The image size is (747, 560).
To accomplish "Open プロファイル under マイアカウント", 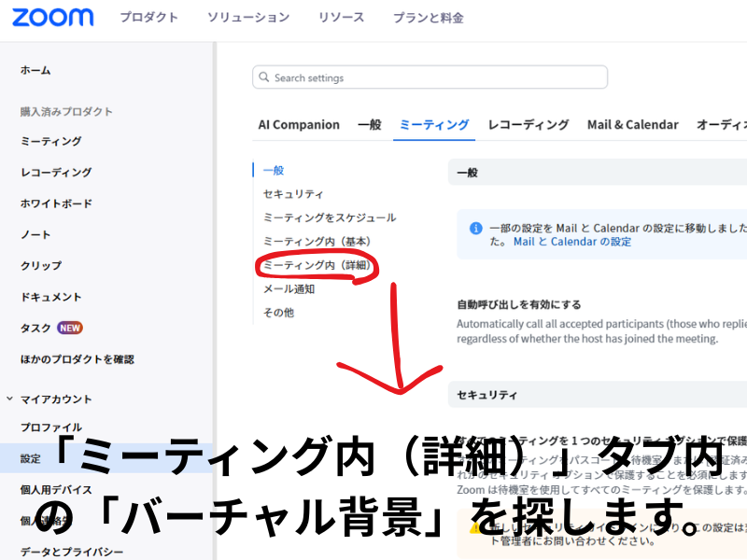I will (x=51, y=427).
